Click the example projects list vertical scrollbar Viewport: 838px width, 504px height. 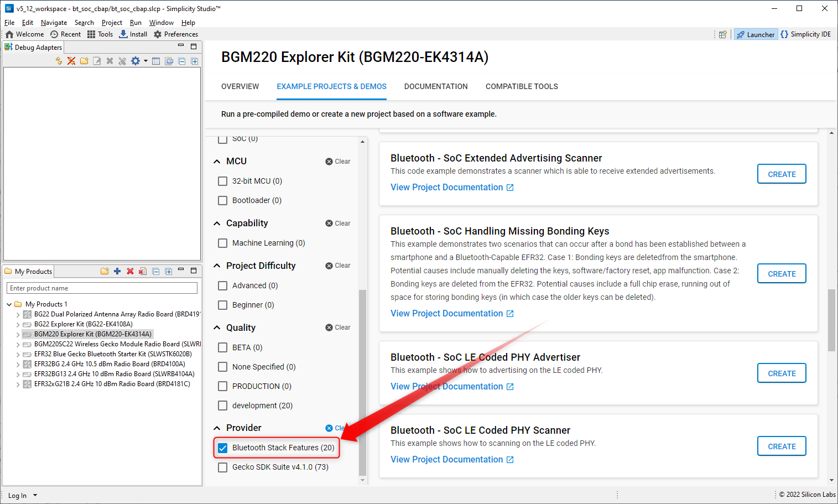coord(831,320)
